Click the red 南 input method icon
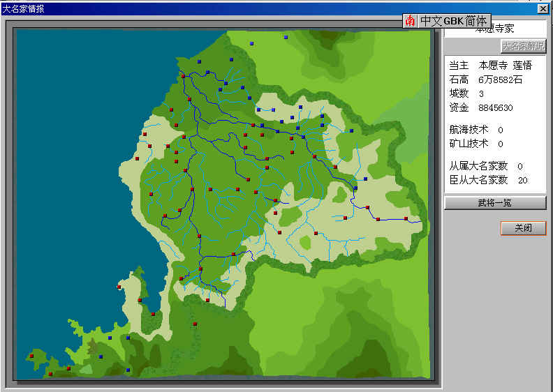 411,21
